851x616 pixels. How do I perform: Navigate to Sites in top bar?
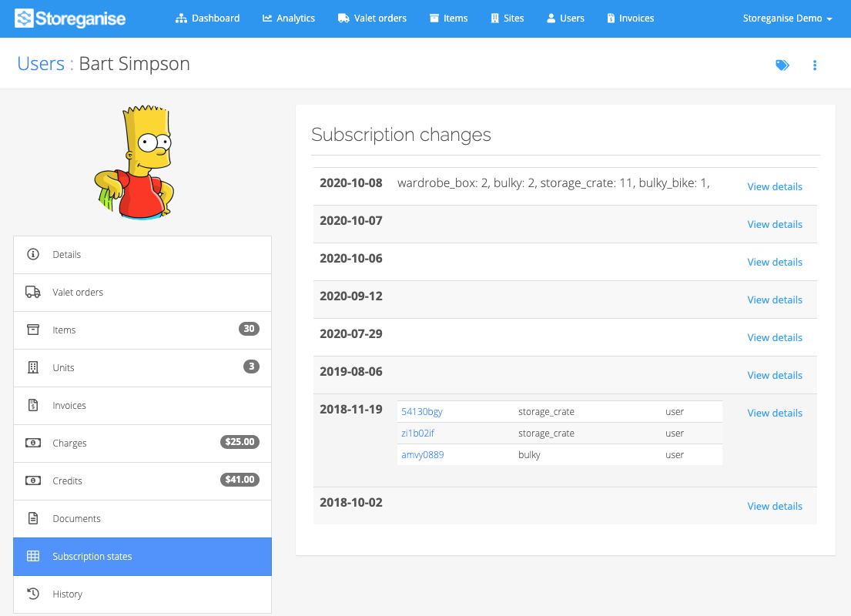[507, 18]
